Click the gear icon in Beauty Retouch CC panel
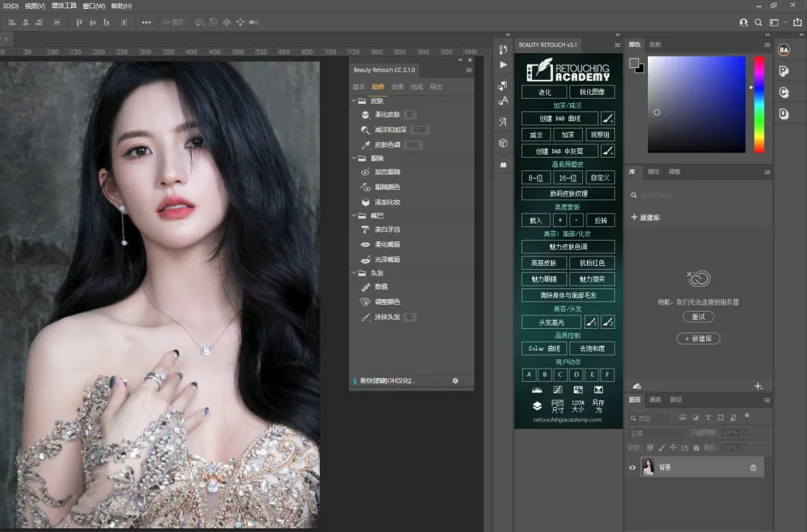 pyautogui.click(x=455, y=380)
